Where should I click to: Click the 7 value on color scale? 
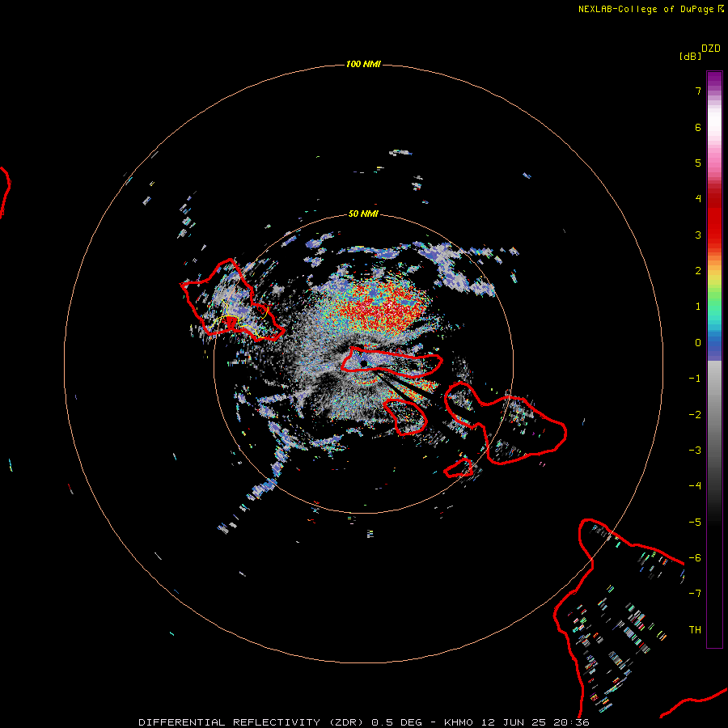(x=698, y=91)
